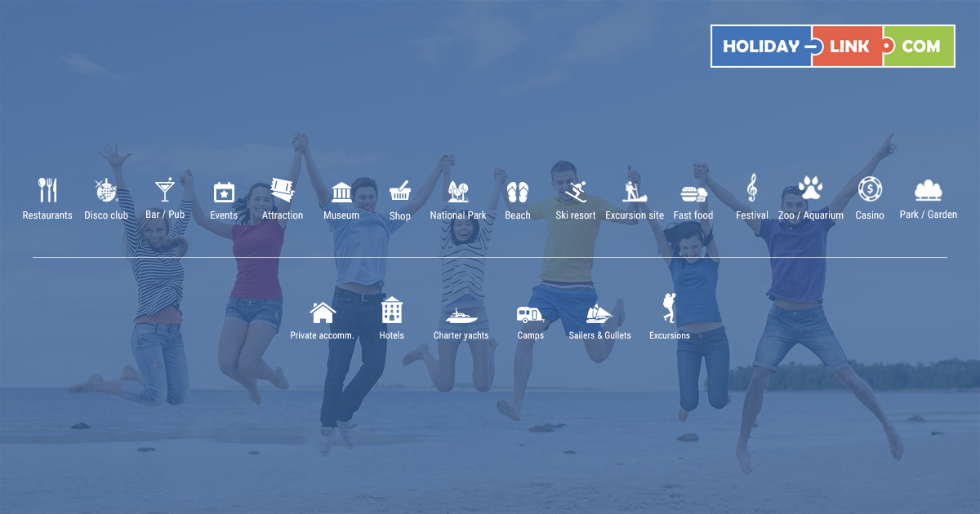Viewport: 980px width, 514px height.
Task: Click the Park / Garden label
Action: coord(929,215)
